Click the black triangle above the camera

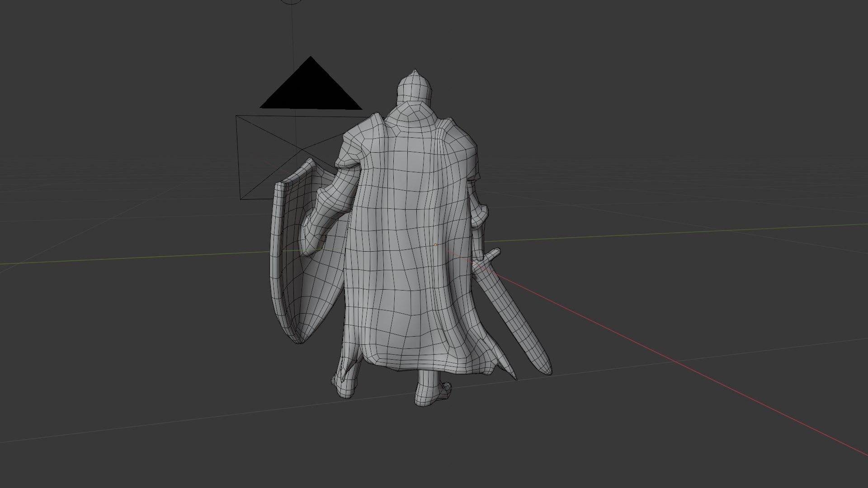pos(311,83)
